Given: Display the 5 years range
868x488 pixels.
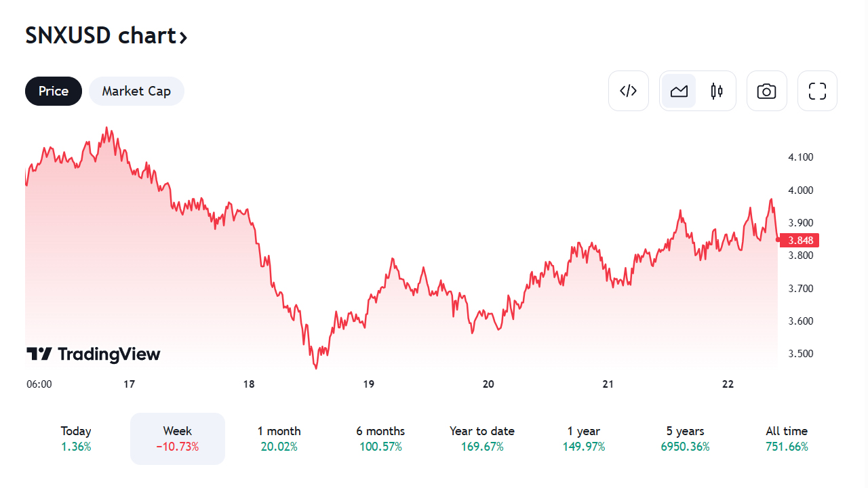Looking at the screenshot, I should (685, 439).
